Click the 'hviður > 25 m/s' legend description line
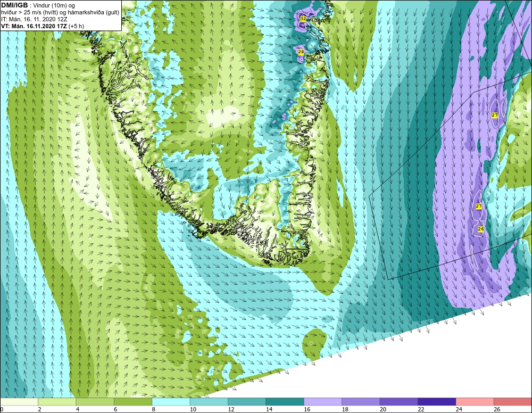This screenshot has height=413, width=532. (x=60, y=13)
